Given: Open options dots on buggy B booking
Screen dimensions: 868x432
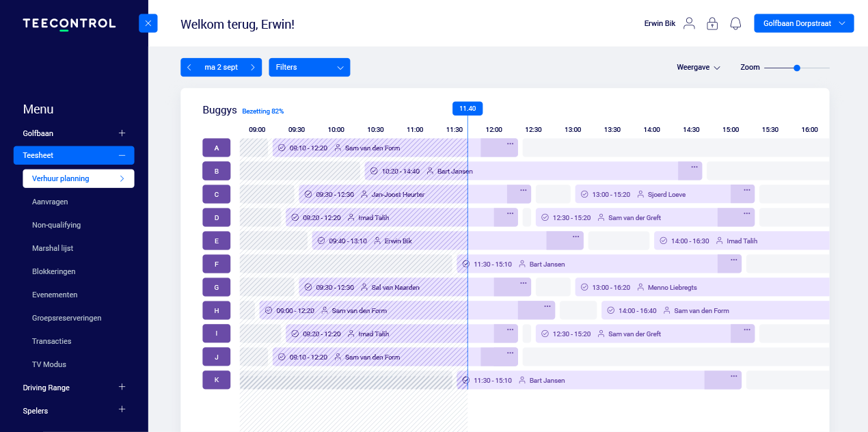Looking at the screenshot, I should [x=694, y=167].
